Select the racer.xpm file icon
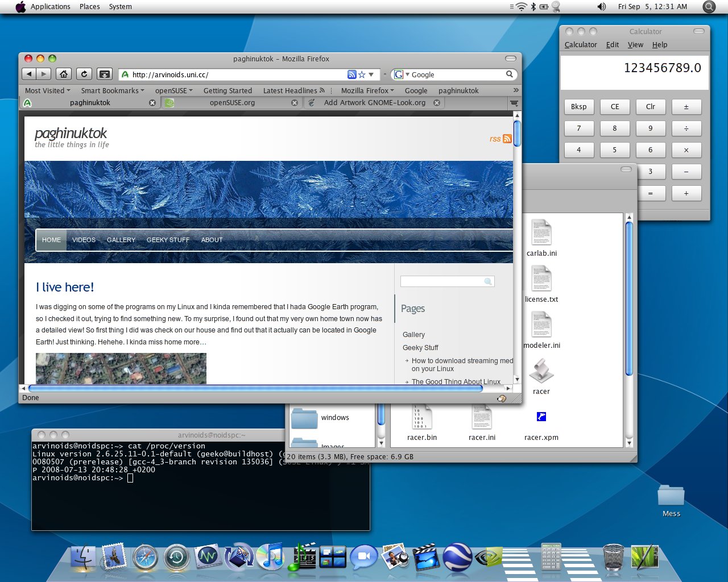This screenshot has height=582, width=728. click(x=541, y=417)
